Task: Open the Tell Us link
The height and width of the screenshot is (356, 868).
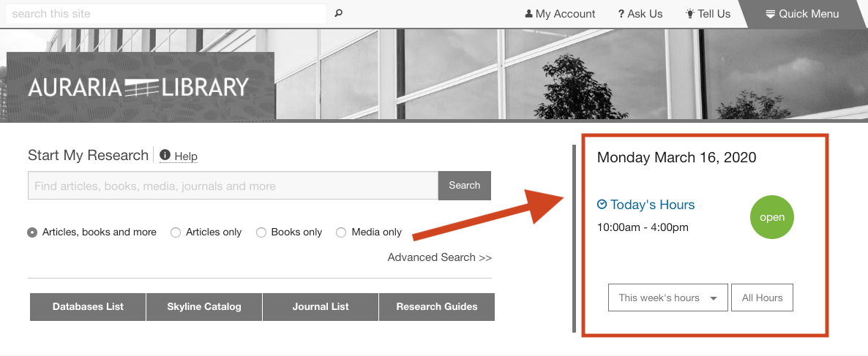Action: [x=708, y=14]
